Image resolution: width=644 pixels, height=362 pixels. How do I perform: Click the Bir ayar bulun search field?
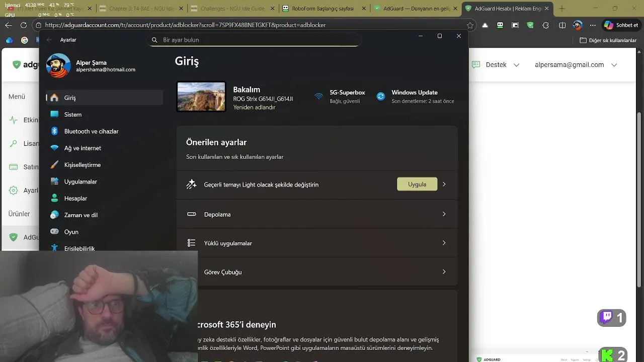pos(254,40)
